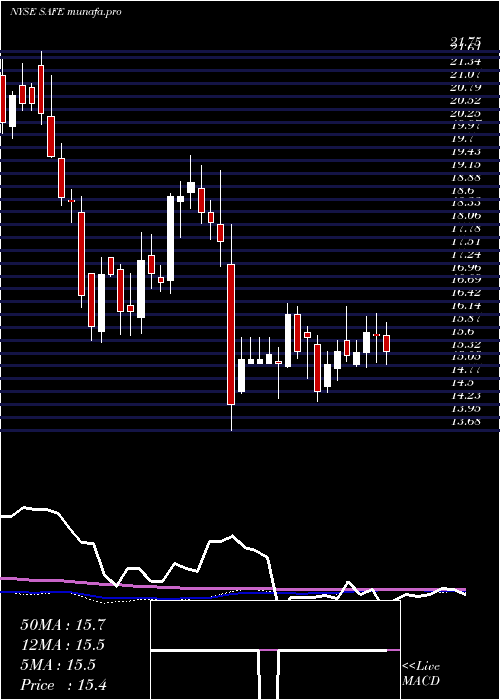Screen dimensions: 500x700
Task: Click the 21.34 price axis label
Action: (x=465, y=61)
